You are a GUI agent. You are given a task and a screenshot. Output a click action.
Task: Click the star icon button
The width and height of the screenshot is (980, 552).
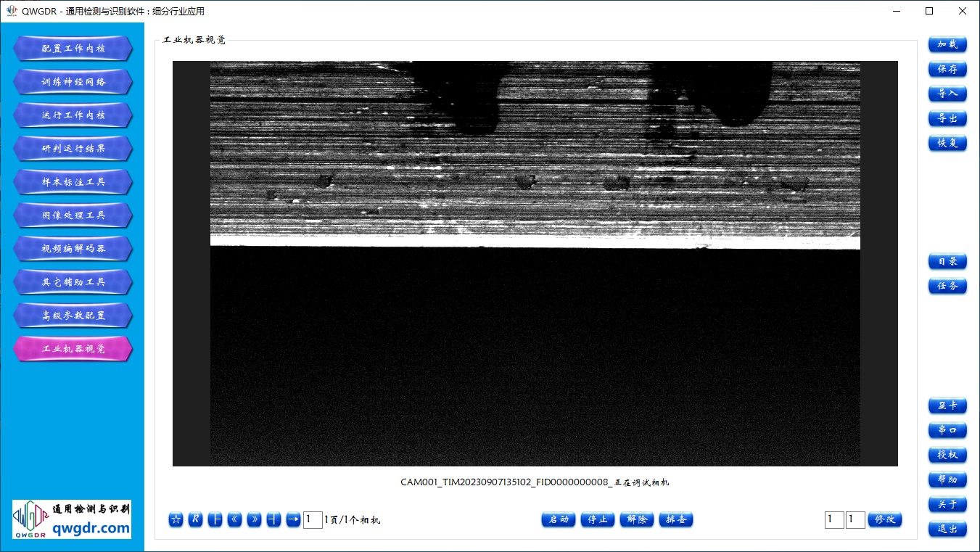click(x=176, y=519)
